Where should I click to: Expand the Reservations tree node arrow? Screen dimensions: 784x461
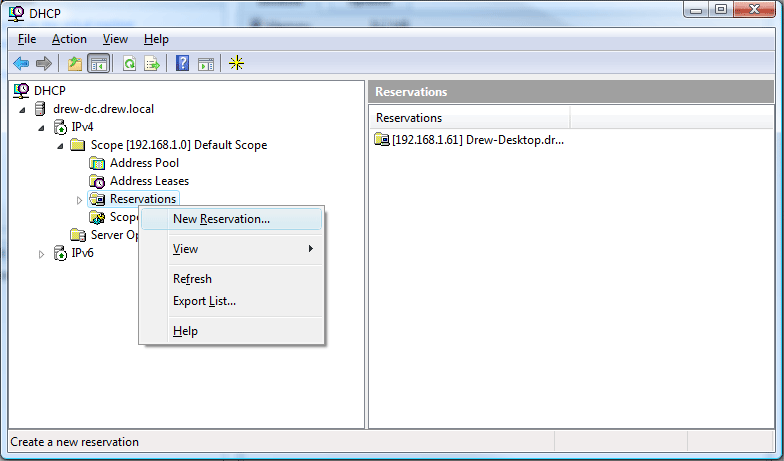click(x=80, y=200)
